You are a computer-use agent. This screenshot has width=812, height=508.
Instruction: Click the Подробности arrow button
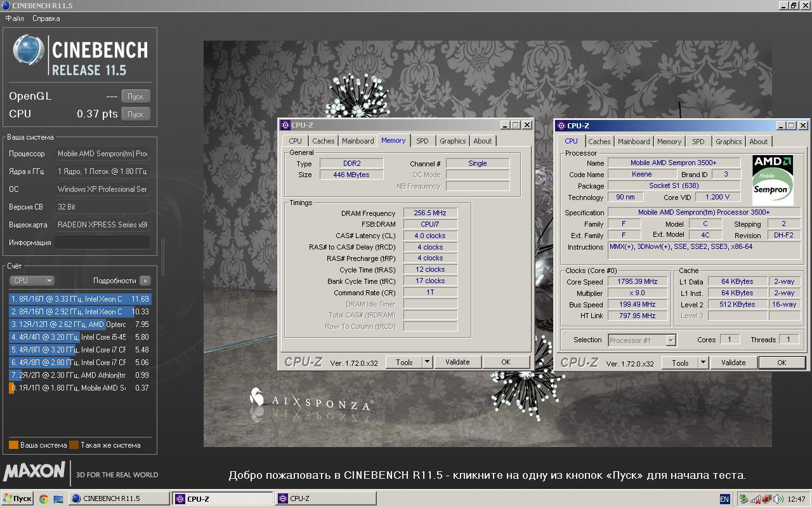[145, 280]
